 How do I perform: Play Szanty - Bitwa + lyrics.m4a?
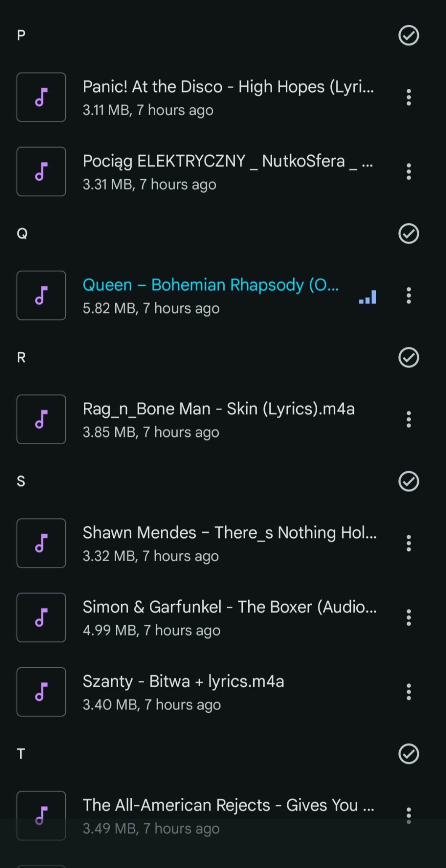tap(183, 692)
